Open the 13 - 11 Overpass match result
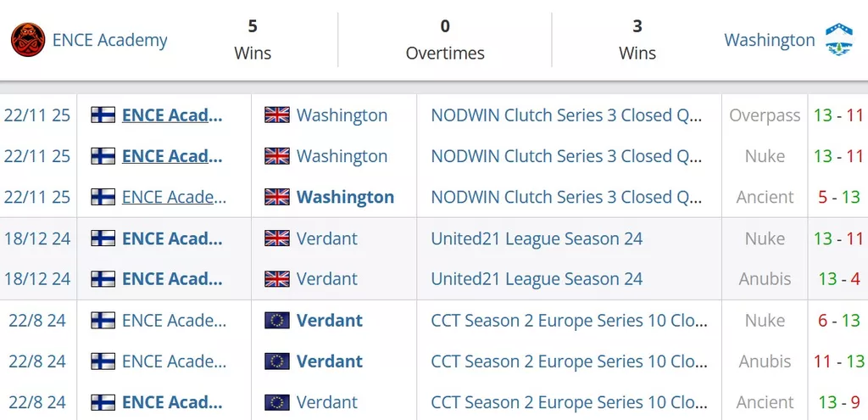Image resolution: width=868 pixels, height=420 pixels. 837,115
